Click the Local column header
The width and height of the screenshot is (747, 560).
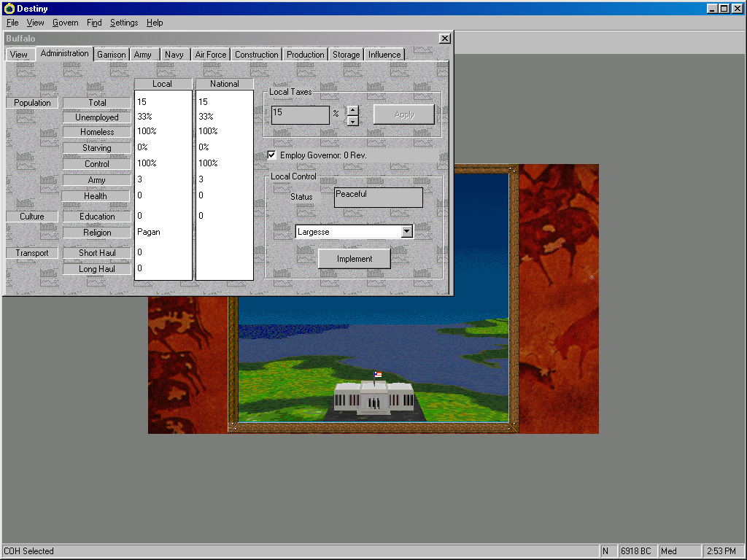tap(163, 83)
